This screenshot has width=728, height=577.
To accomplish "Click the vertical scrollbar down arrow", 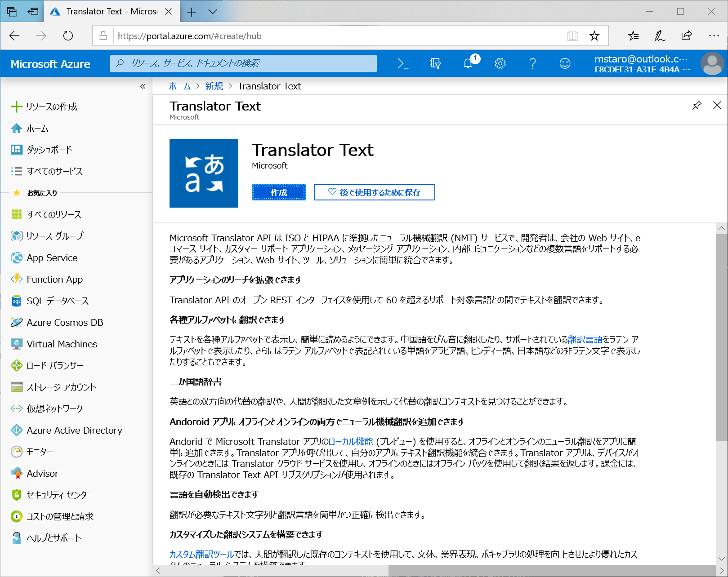I will (x=722, y=559).
